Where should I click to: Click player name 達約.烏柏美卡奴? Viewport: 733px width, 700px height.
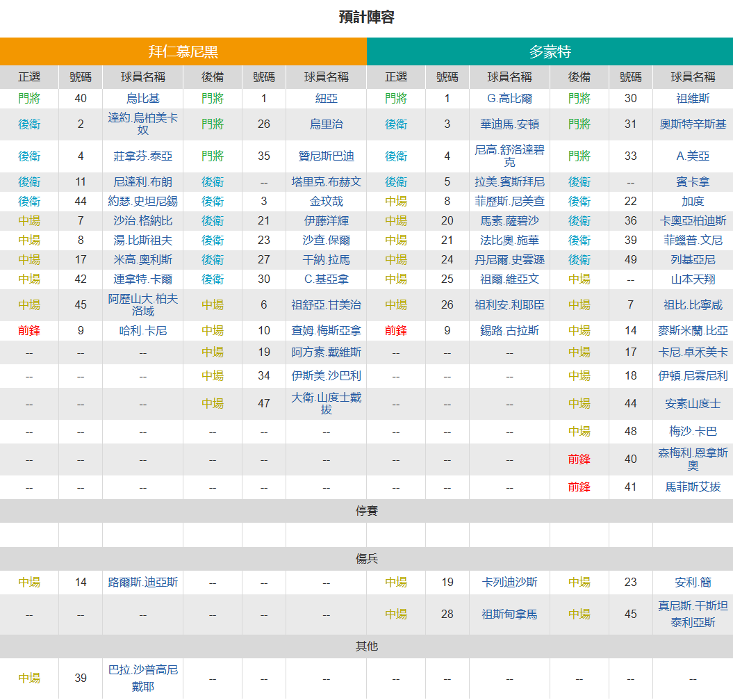click(x=143, y=124)
